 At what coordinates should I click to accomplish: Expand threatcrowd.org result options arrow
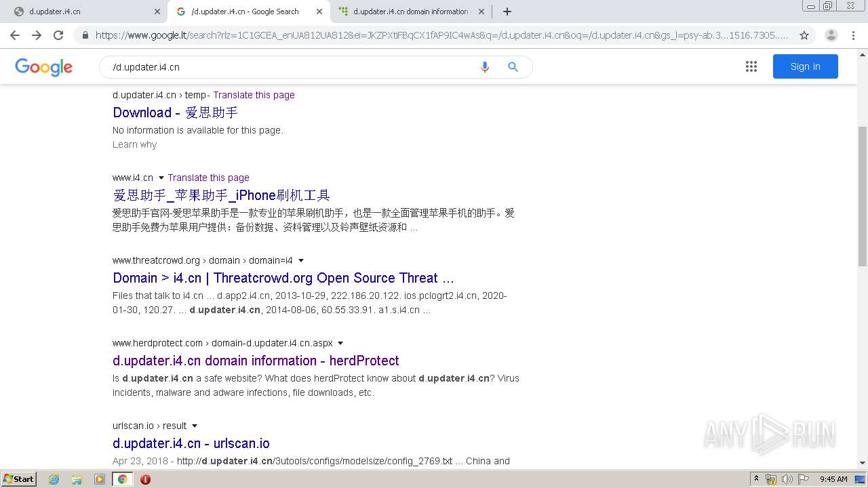coord(301,260)
